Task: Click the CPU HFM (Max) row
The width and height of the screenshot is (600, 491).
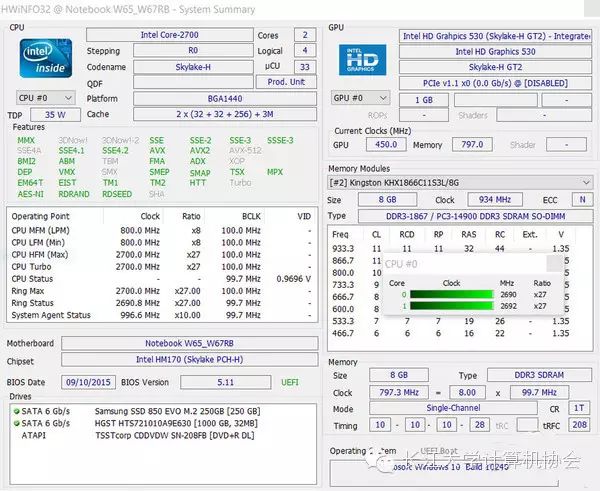Action: [x=161, y=254]
